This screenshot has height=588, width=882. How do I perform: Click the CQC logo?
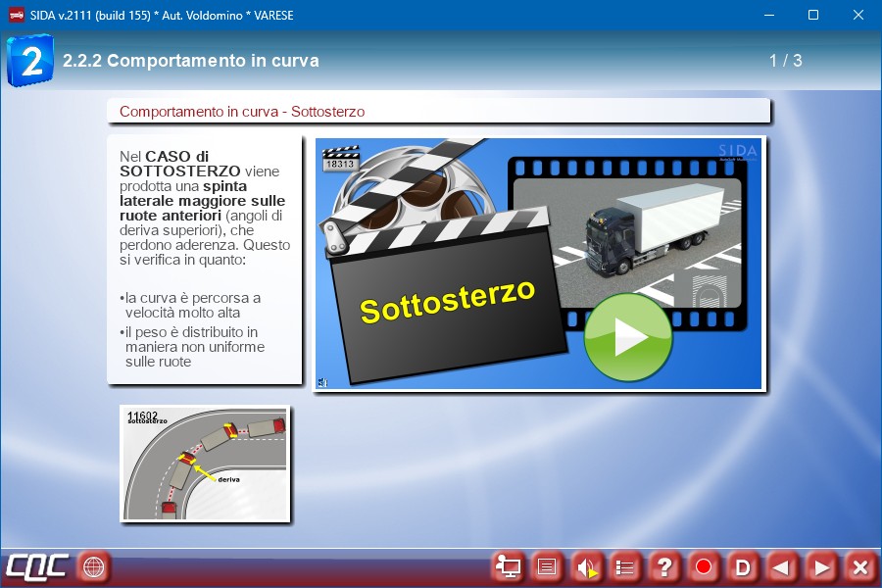click(x=36, y=566)
